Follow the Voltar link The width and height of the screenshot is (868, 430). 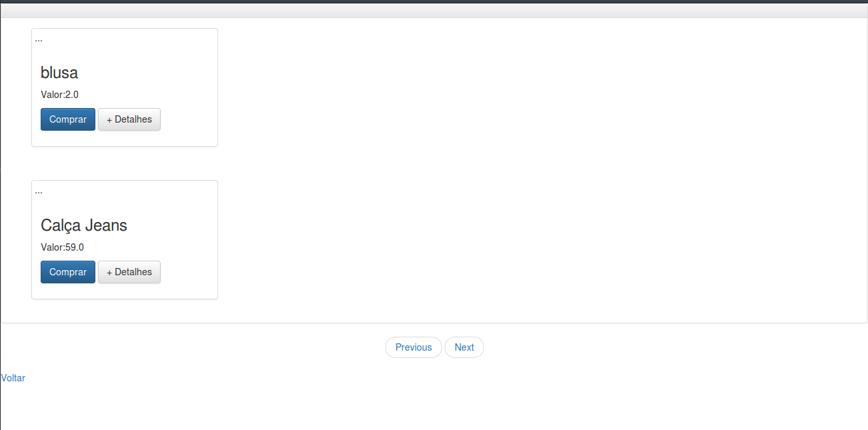click(13, 378)
